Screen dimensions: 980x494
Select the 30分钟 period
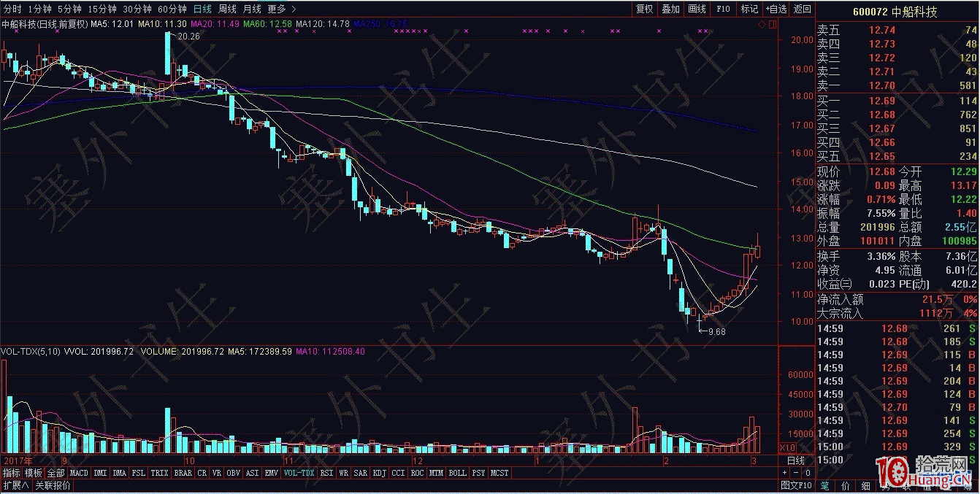click(x=137, y=9)
